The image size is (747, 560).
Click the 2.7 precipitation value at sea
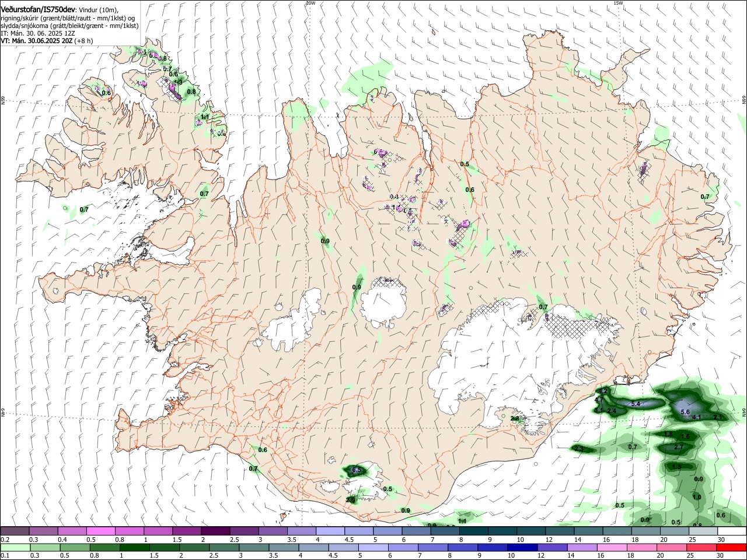(679, 447)
